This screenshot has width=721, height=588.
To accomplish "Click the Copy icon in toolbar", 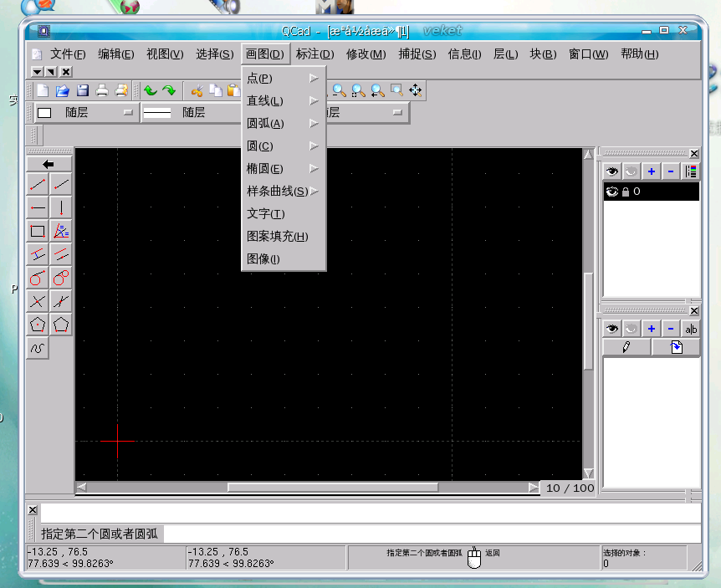I will tap(216, 90).
